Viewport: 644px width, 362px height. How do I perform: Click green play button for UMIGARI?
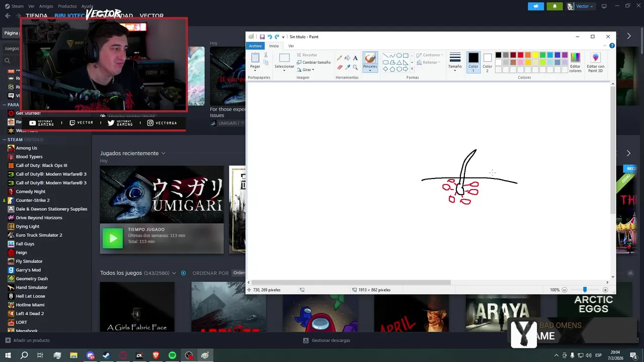point(112,238)
